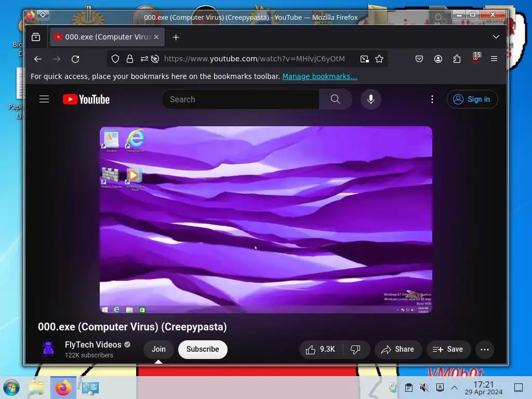Close the 000.exe YouTube tab

pyautogui.click(x=156, y=37)
